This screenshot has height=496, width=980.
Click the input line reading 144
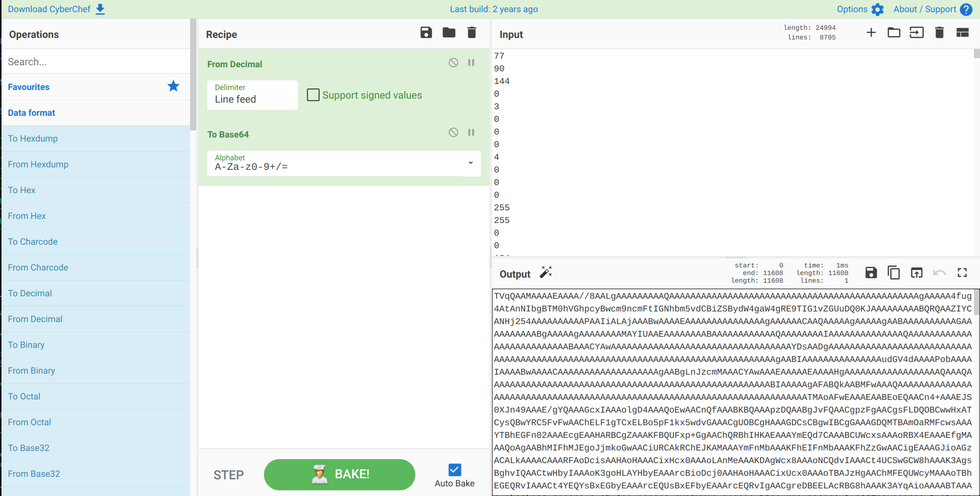click(502, 81)
